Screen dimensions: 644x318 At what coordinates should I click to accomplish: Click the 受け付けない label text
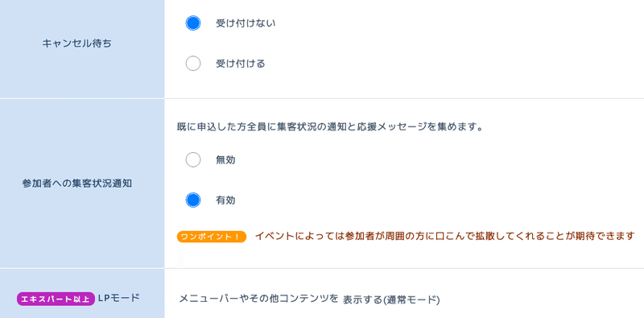point(246,23)
